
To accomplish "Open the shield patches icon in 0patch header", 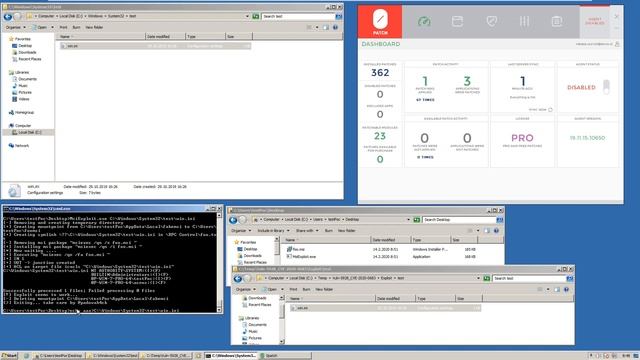I will pos(491,21).
